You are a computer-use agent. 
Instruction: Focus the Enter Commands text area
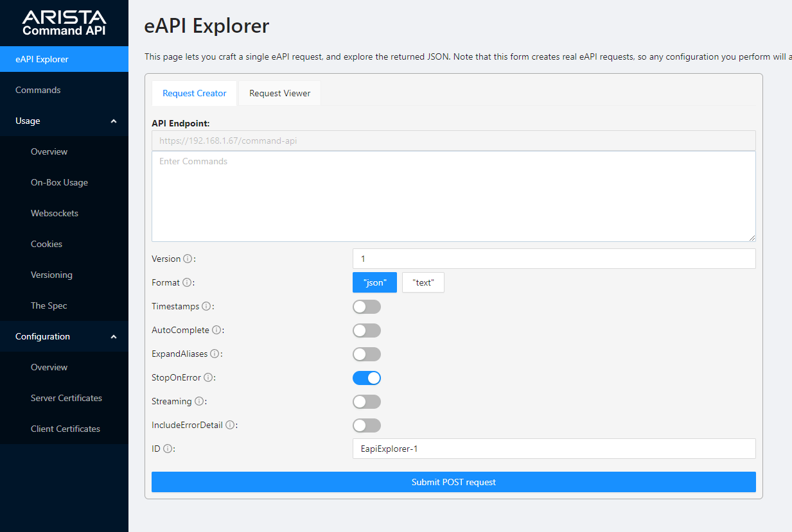tap(453, 196)
